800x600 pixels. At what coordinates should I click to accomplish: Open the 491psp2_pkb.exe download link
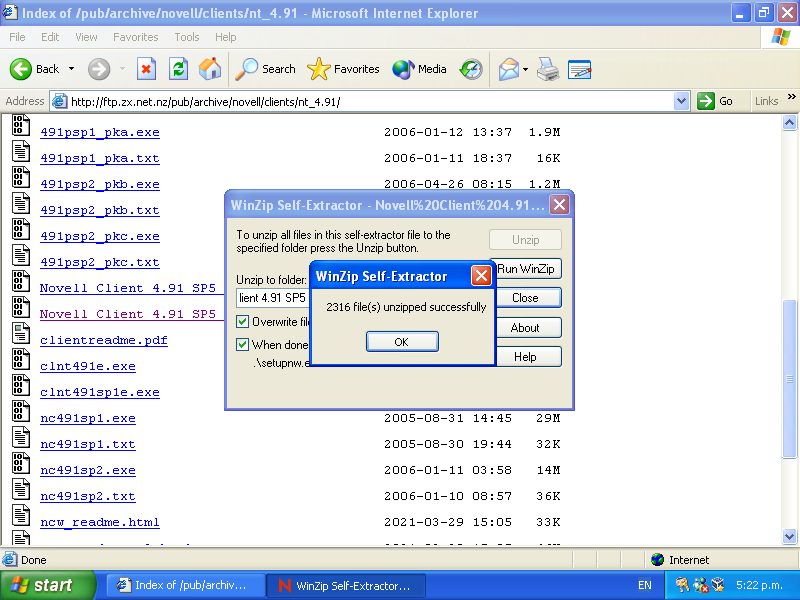[100, 184]
